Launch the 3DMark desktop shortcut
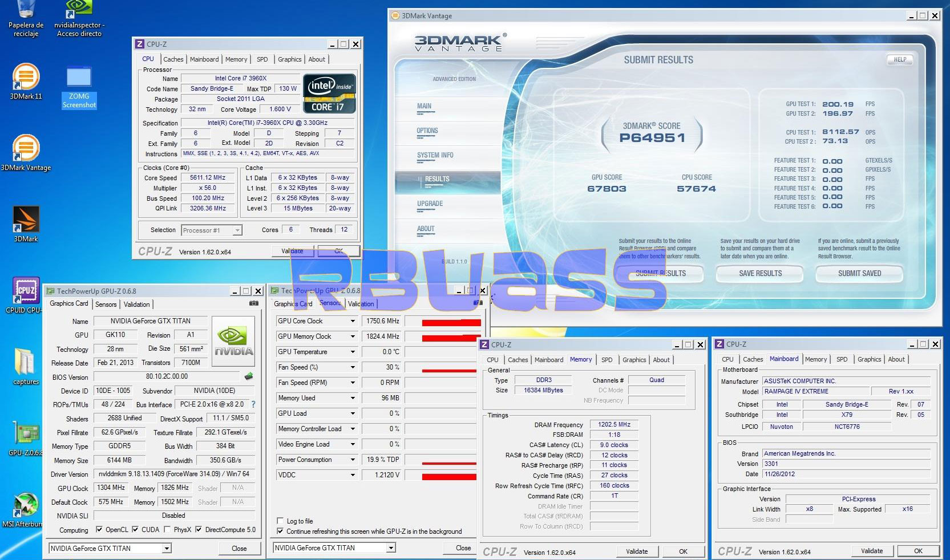 click(x=26, y=224)
